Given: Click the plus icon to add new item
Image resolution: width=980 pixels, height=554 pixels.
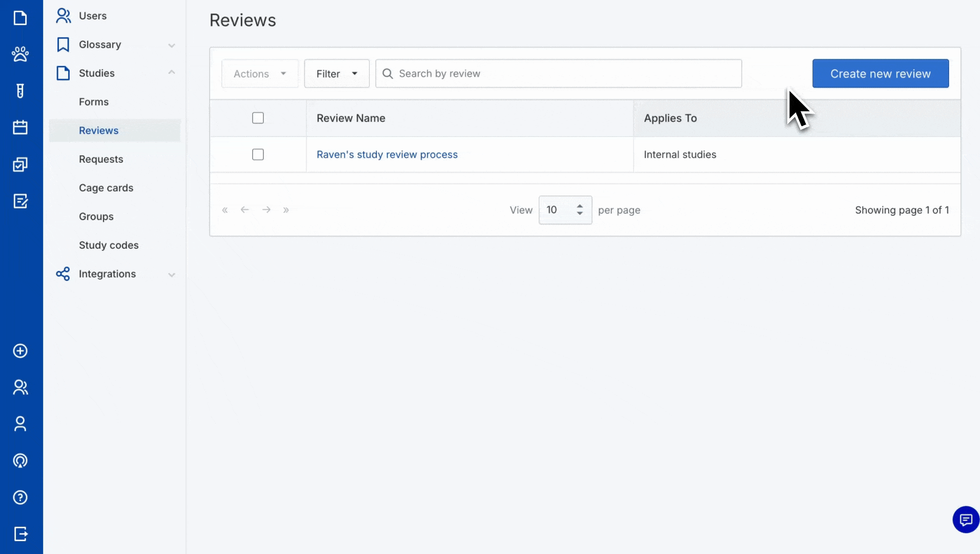Looking at the screenshot, I should (20, 351).
